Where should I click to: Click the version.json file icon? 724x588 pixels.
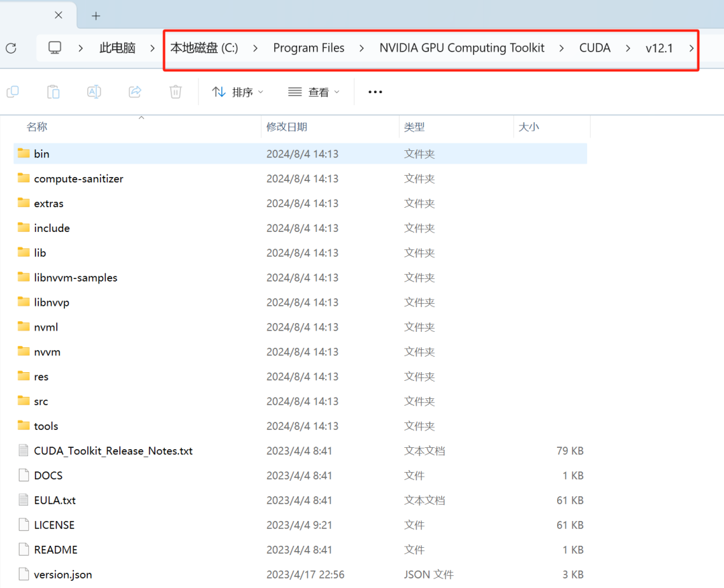[23, 574]
